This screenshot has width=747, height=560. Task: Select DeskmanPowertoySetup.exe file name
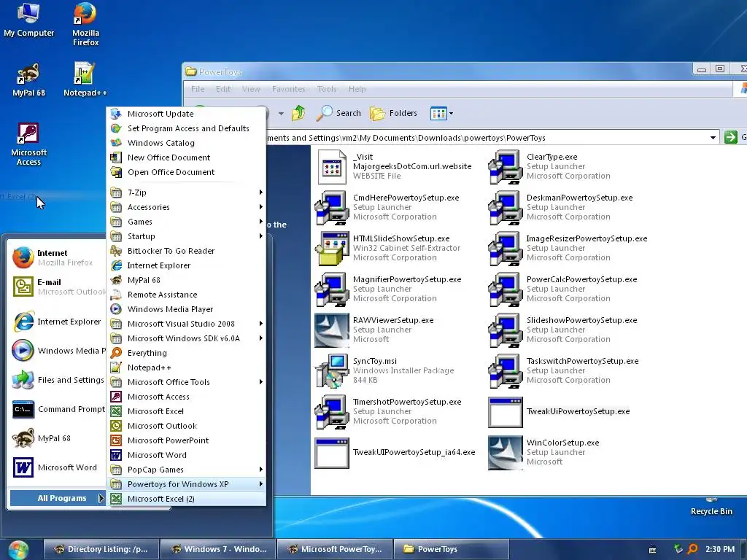[579, 198]
